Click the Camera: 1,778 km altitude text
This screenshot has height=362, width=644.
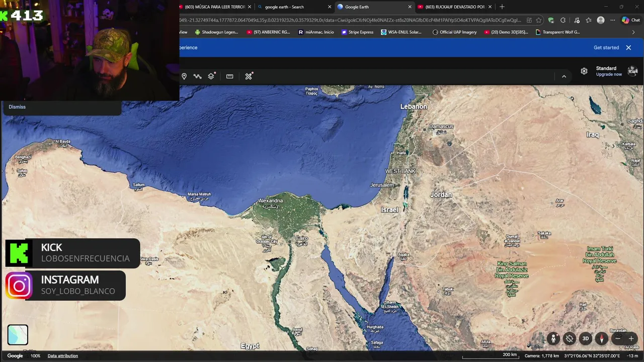pyautogui.click(x=542, y=356)
